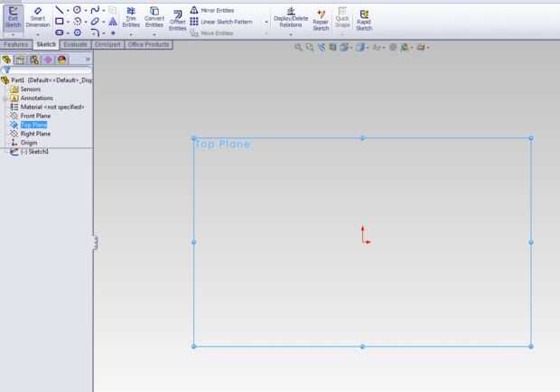Select Part1 in the feature tree
Image resolution: width=560 pixels, height=392 pixels.
46,80
